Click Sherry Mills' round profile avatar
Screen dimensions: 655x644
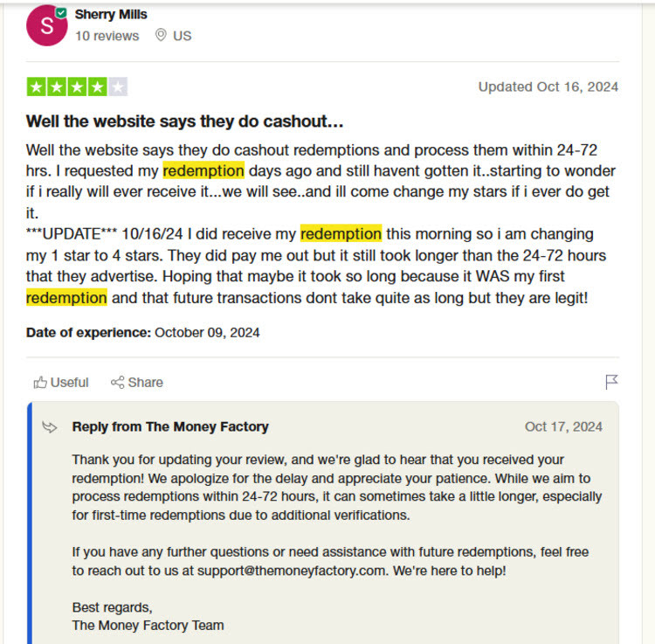46,25
